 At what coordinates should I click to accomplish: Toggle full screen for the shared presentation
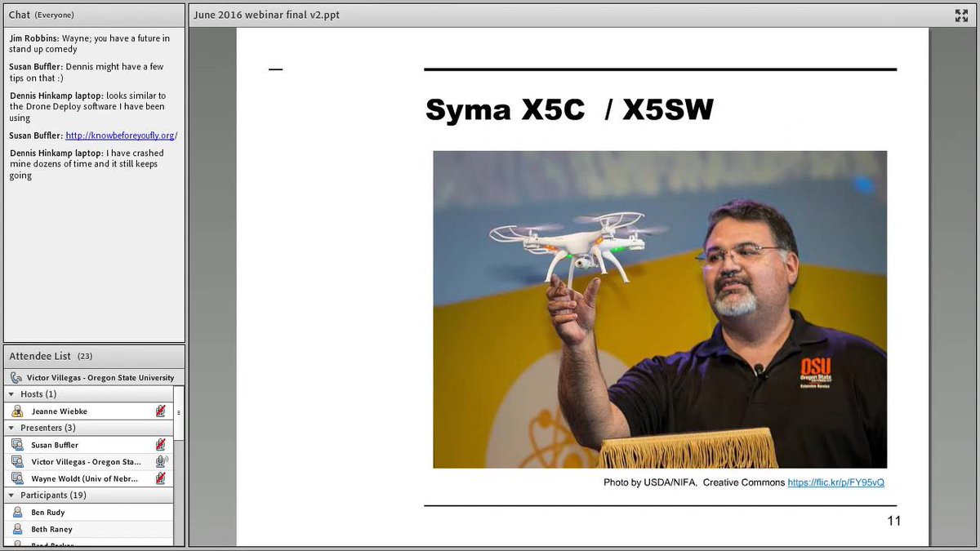(x=961, y=15)
